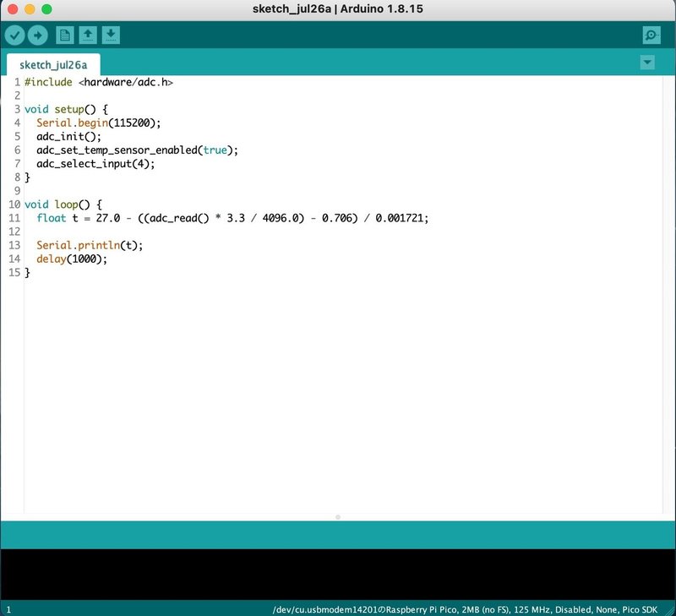Image resolution: width=676 pixels, height=616 pixels.
Task: Click the Serial.println(t) line
Action: (x=90, y=245)
